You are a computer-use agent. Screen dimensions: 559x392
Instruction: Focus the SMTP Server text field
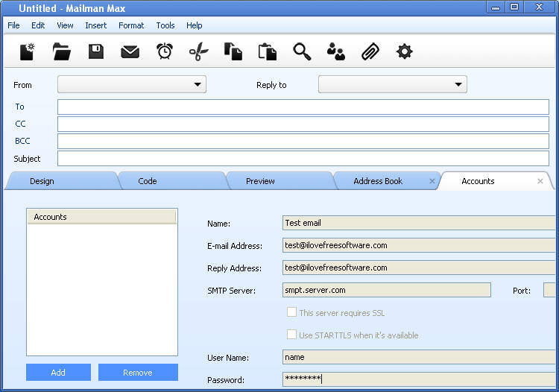pyautogui.click(x=386, y=290)
